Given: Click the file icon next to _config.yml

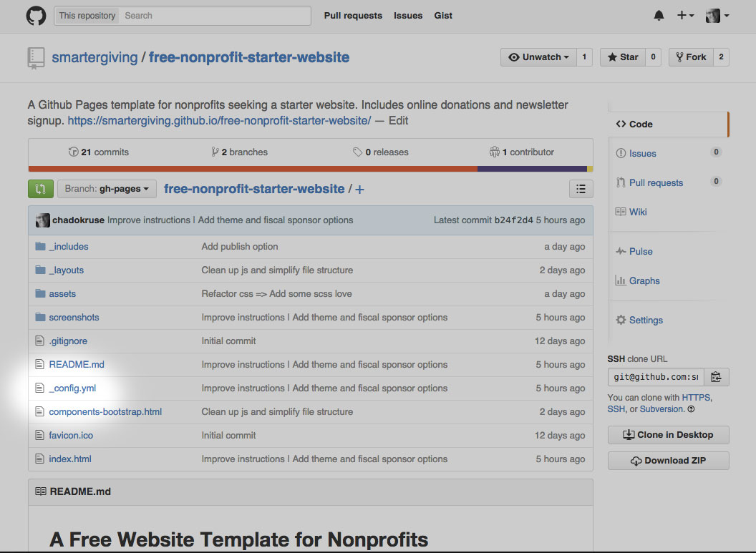Looking at the screenshot, I should click(x=39, y=388).
